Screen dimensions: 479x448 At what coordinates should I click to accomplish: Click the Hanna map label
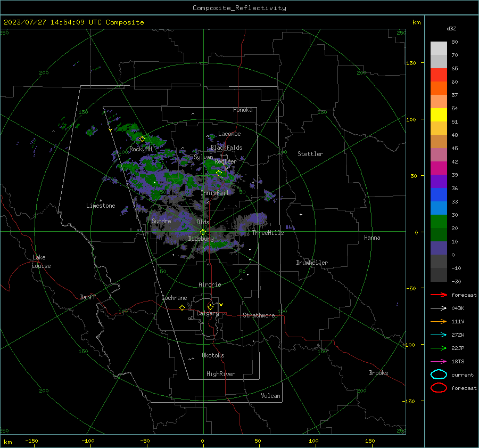tap(372, 238)
